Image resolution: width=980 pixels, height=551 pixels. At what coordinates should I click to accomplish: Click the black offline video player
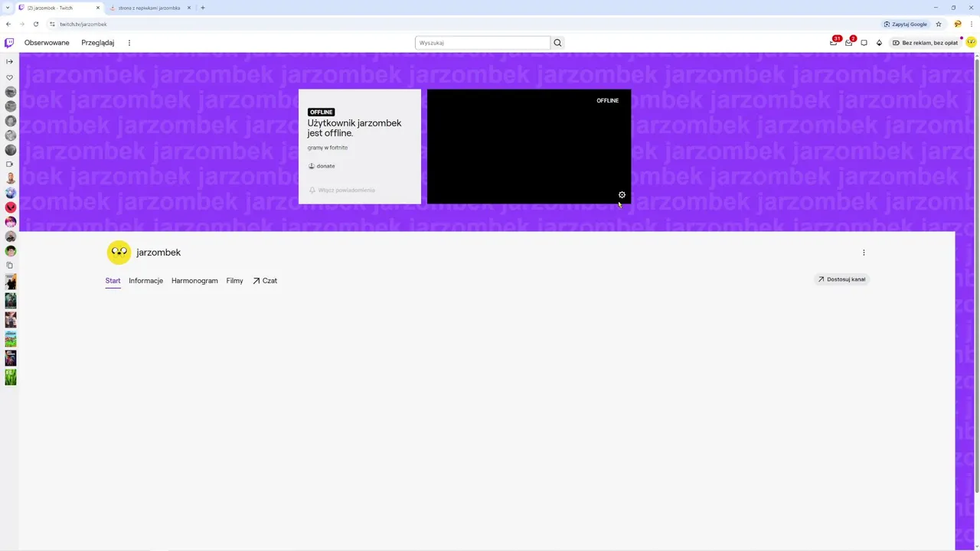pos(529,146)
